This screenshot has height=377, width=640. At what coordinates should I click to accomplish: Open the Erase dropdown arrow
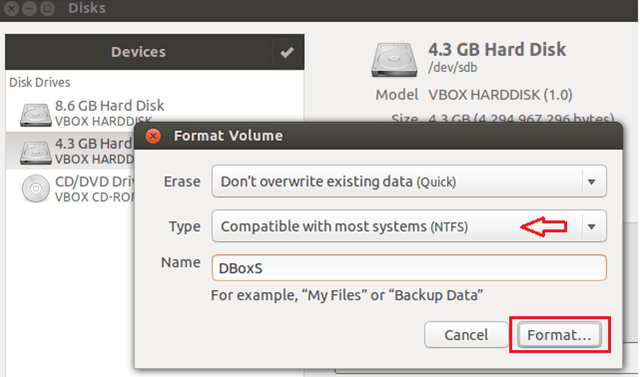pos(591,182)
